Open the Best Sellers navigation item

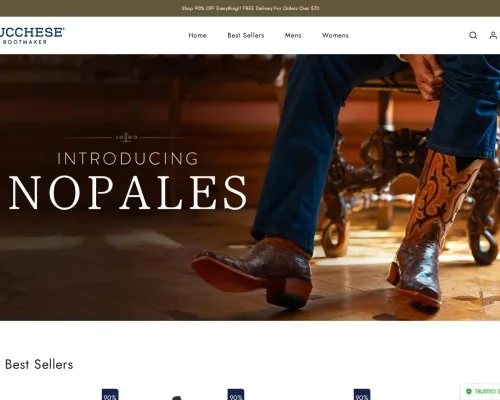246,35
